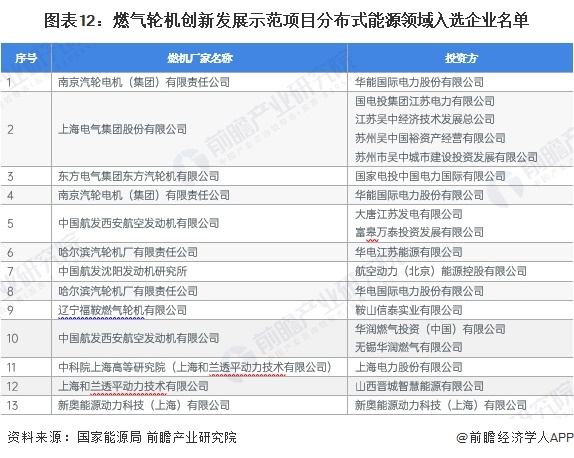Select 航空动力（北京）能源控股有限公司 cell
This screenshot has width=574, height=458.
[x=461, y=271]
